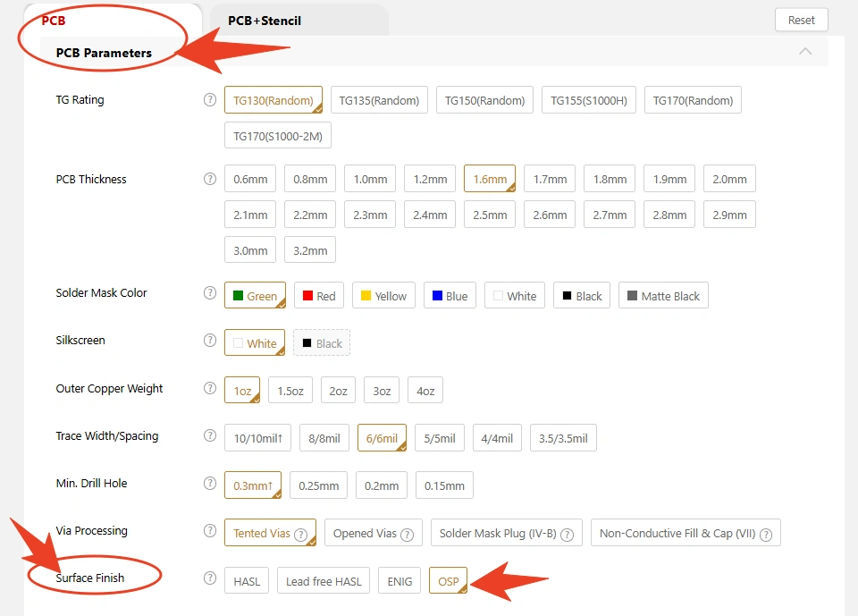Open help icon for Via Processing row
This screenshot has height=616, width=858.
[x=210, y=530]
